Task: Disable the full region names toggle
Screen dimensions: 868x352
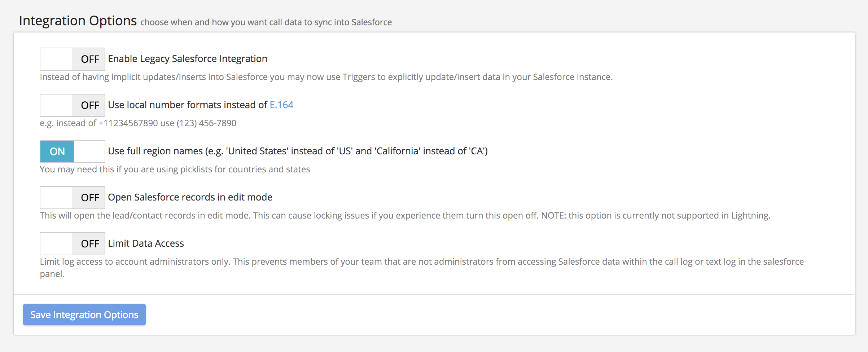Action: click(72, 151)
